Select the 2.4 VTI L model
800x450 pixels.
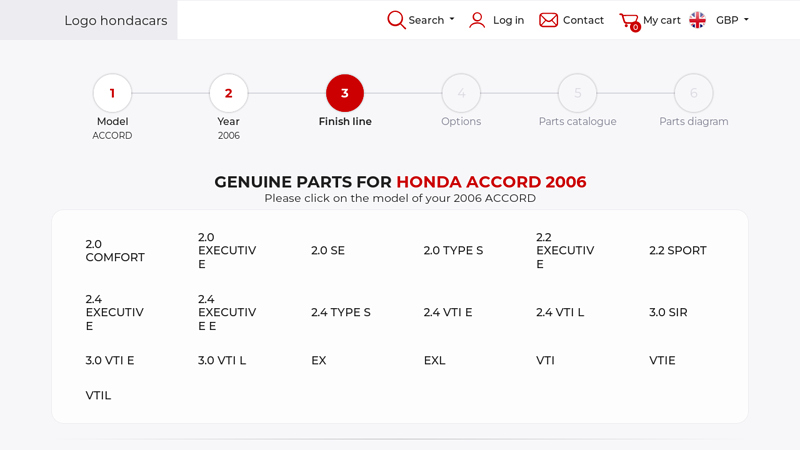(x=560, y=312)
